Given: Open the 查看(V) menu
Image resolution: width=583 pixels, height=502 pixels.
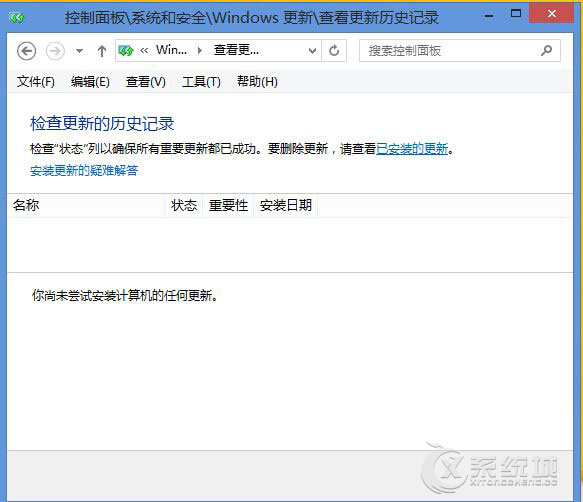Looking at the screenshot, I should (x=145, y=81).
